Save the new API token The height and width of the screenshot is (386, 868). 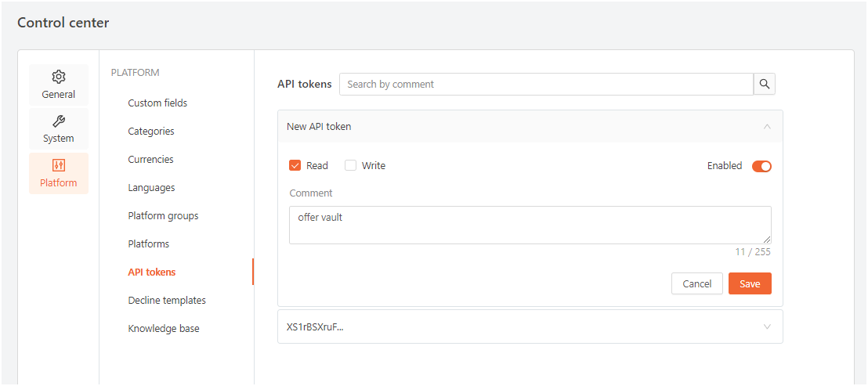(x=750, y=283)
